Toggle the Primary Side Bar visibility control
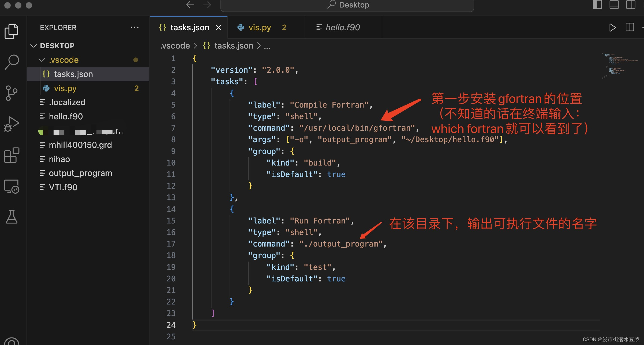This screenshot has width=644, height=345. [x=597, y=5]
